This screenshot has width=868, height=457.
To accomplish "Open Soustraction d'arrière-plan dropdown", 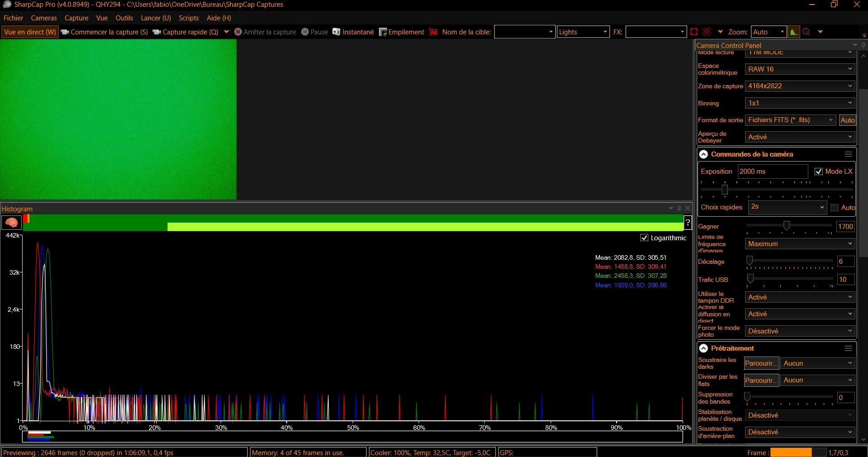I will (800, 432).
